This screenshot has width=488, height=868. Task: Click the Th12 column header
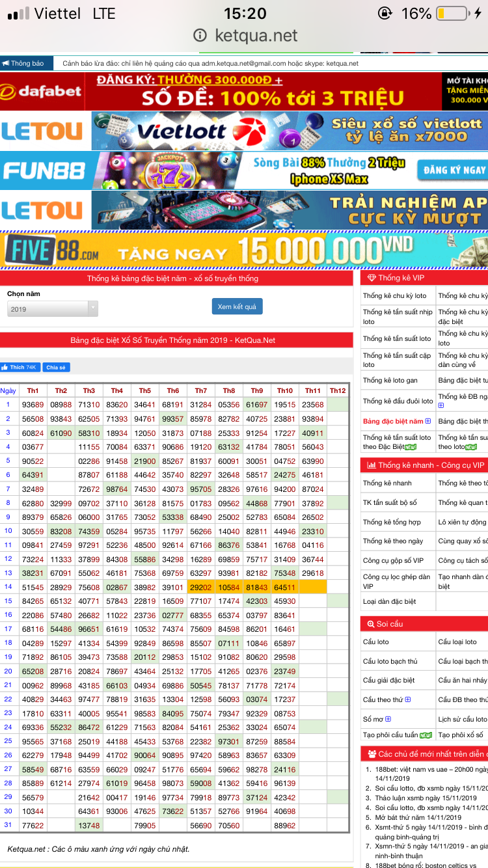coord(338,390)
